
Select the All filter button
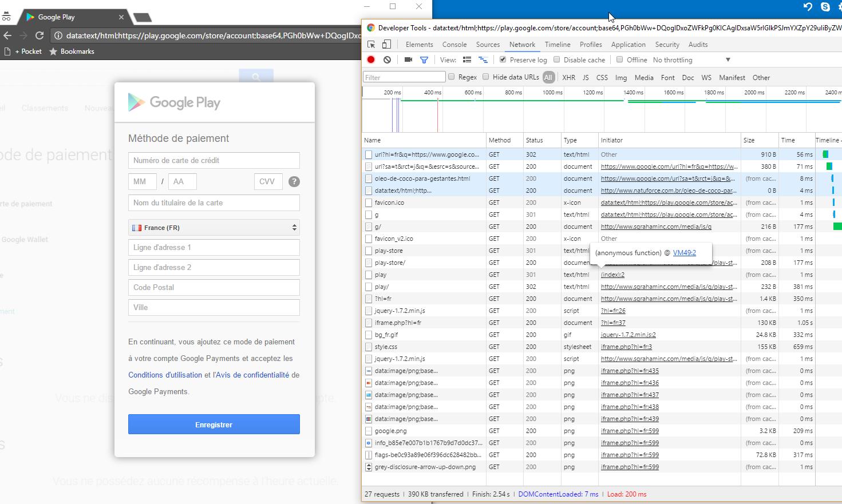(548, 77)
